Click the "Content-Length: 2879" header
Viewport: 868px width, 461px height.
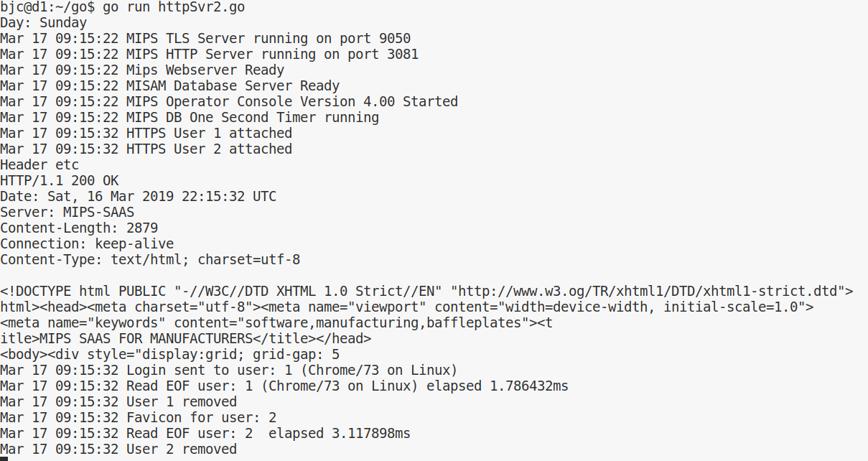click(79, 228)
